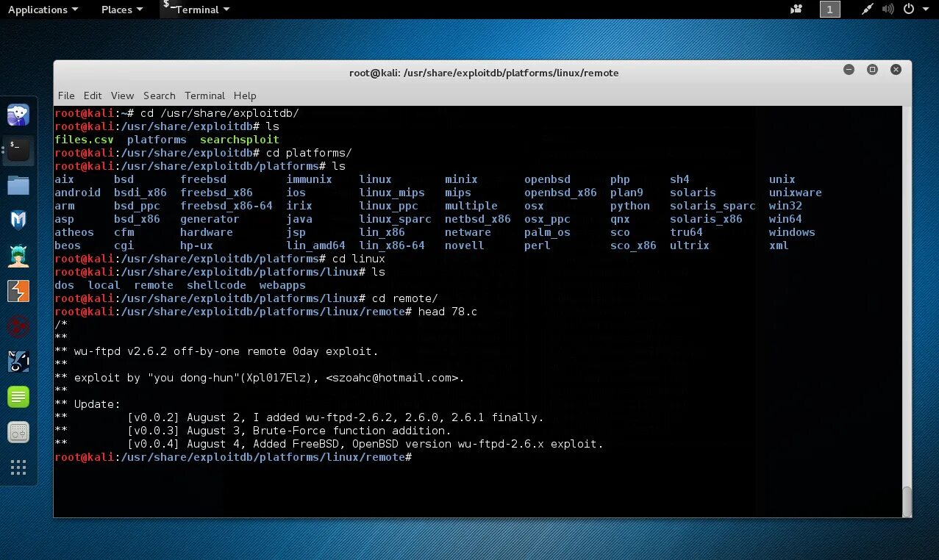Select workspace 1 indicator
Viewport: 939px width, 560px height.
[x=829, y=10]
